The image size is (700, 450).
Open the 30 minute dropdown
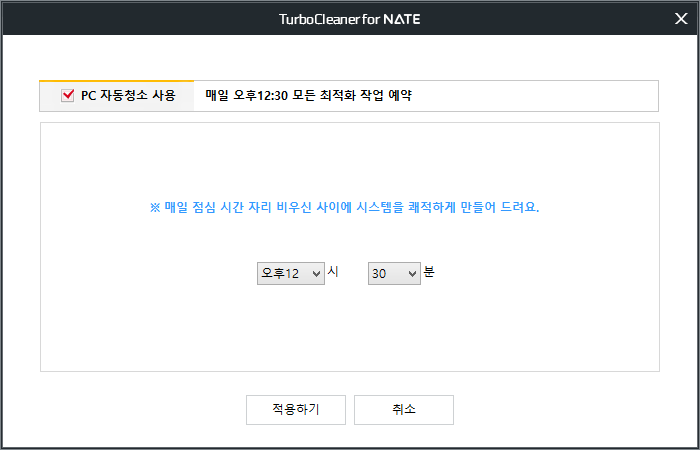coord(394,273)
